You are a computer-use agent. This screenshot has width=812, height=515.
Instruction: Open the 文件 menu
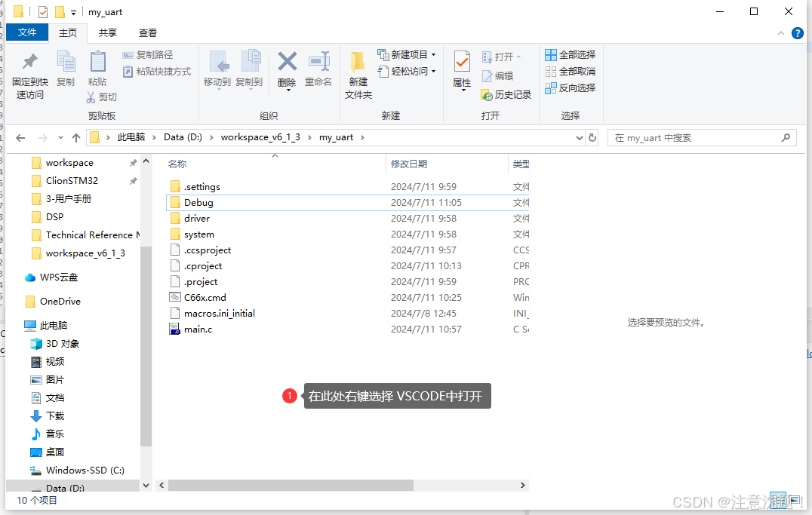(x=27, y=32)
